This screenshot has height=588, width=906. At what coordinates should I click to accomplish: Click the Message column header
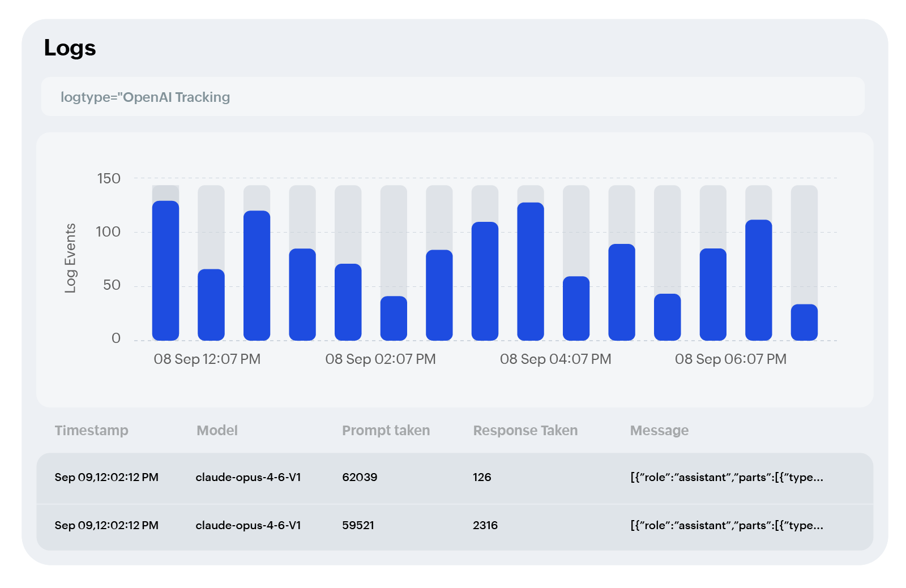(659, 431)
